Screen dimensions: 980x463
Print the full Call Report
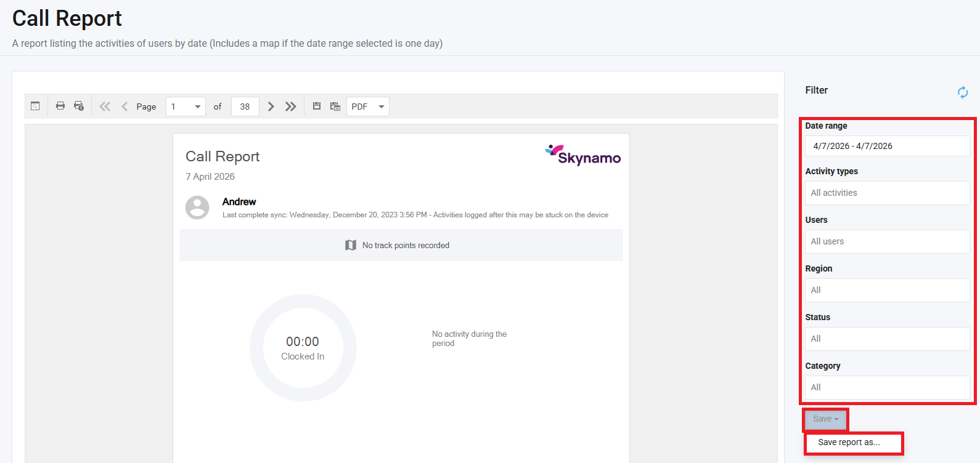click(x=60, y=106)
